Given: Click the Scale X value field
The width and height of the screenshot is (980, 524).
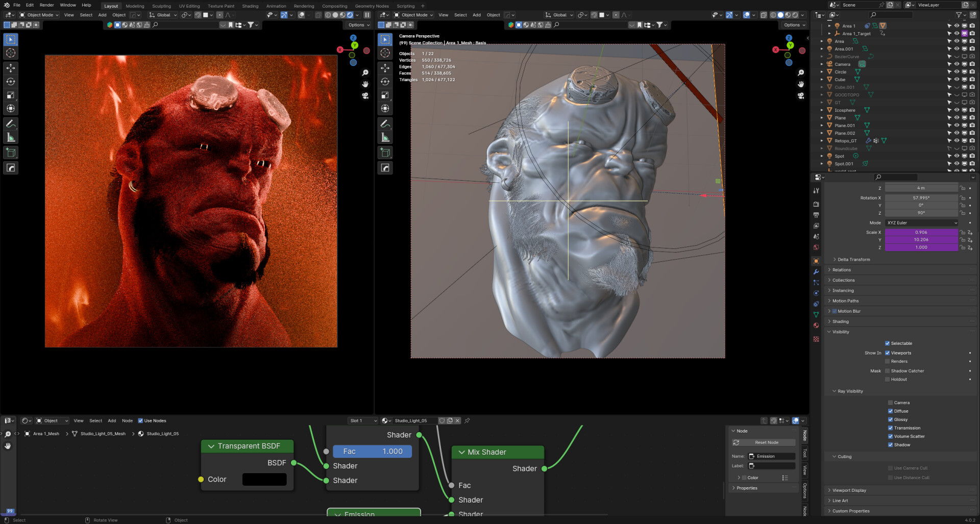Looking at the screenshot, I should tap(921, 232).
